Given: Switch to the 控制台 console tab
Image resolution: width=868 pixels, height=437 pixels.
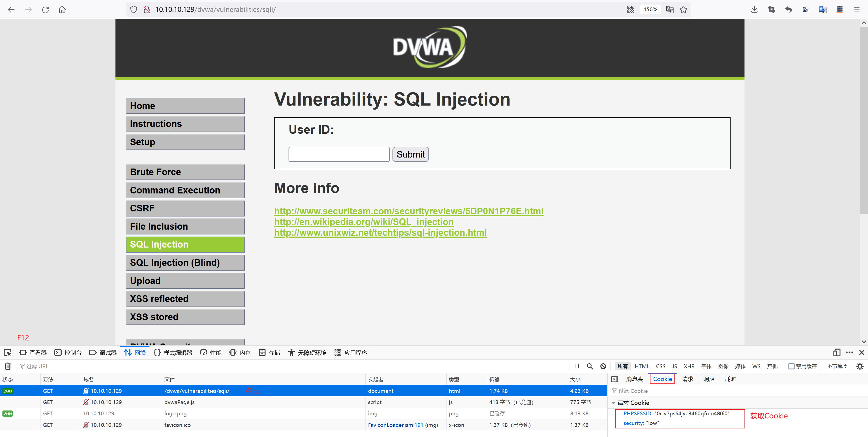Looking at the screenshot, I should (x=68, y=353).
